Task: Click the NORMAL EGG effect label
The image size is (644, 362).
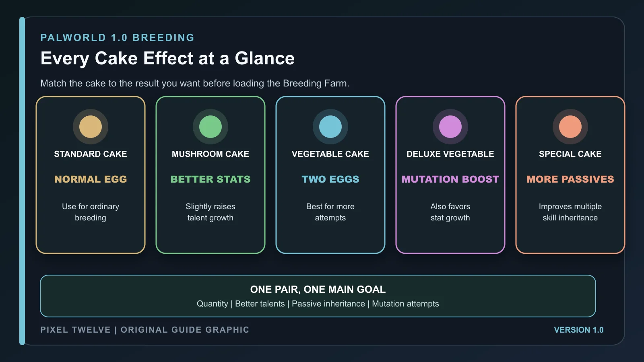Action: point(91,179)
